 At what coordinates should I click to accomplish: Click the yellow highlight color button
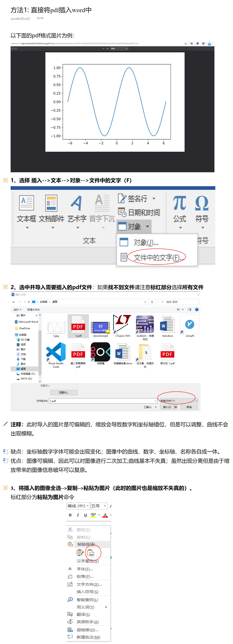[x=93, y=515]
